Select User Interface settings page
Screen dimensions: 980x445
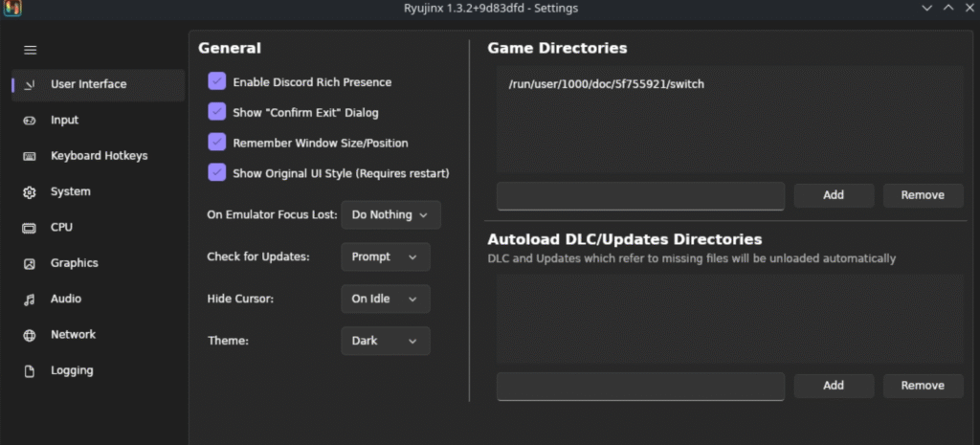99,84
